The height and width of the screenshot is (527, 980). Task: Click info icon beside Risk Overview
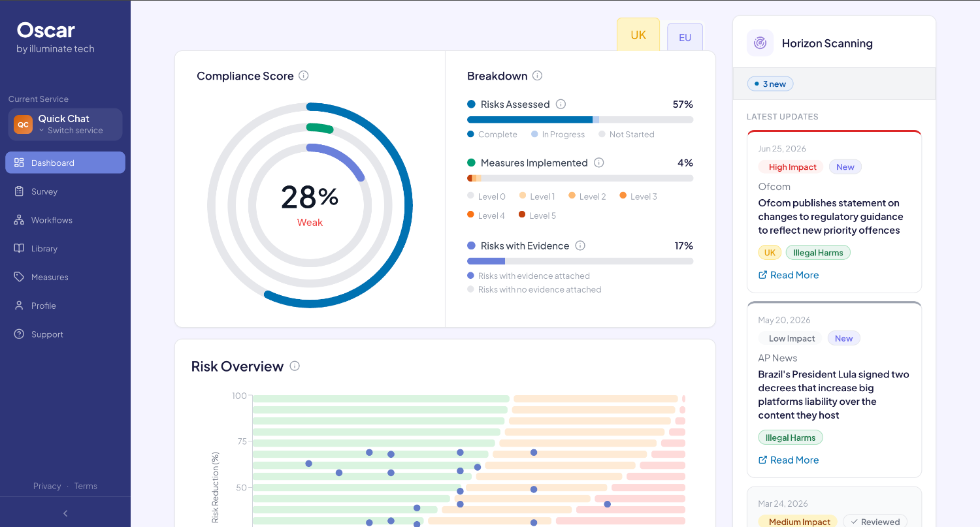click(295, 366)
